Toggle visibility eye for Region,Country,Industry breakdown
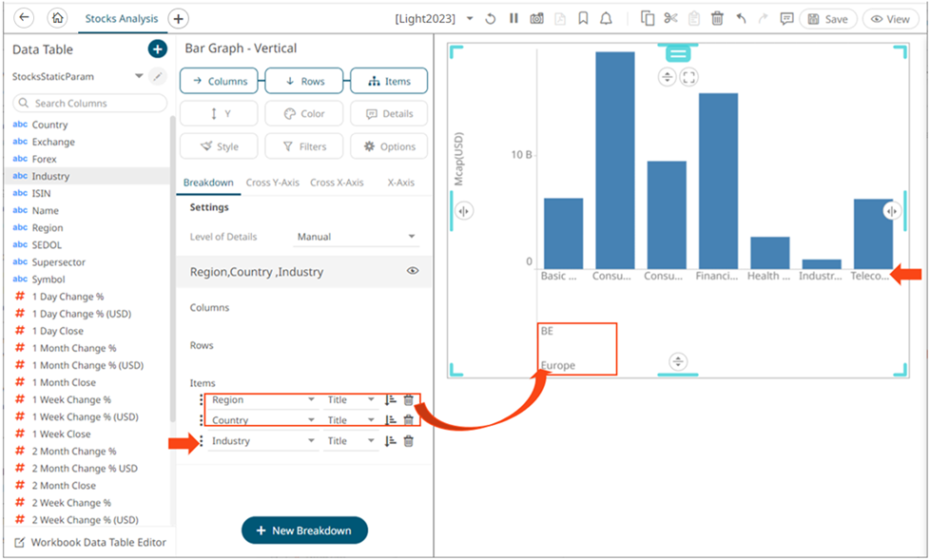This screenshot has width=930, height=560. point(413,271)
